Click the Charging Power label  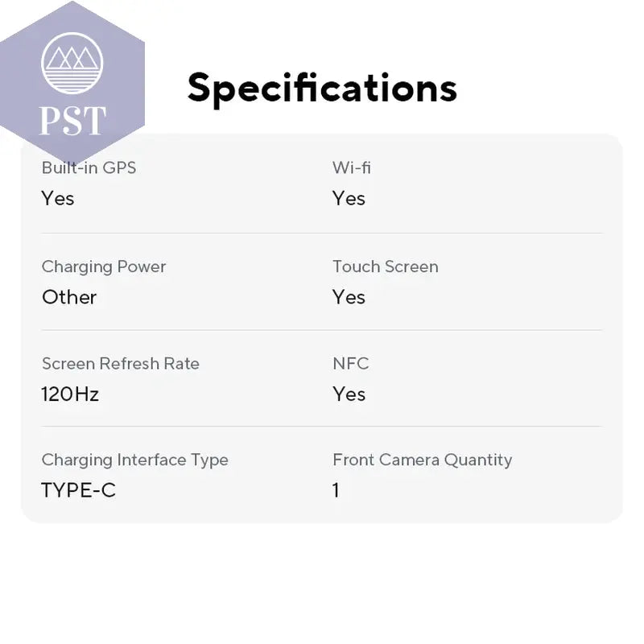[x=104, y=267]
